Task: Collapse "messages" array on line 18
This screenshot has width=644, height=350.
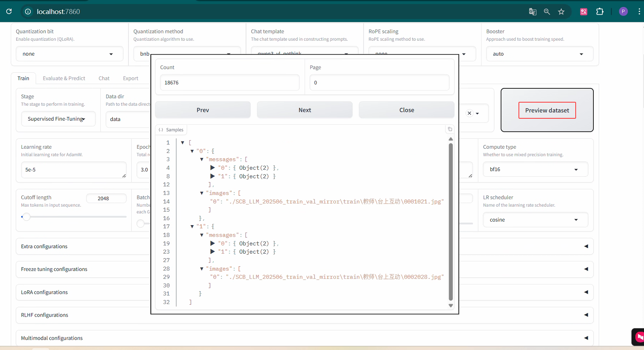Action: tap(202, 235)
